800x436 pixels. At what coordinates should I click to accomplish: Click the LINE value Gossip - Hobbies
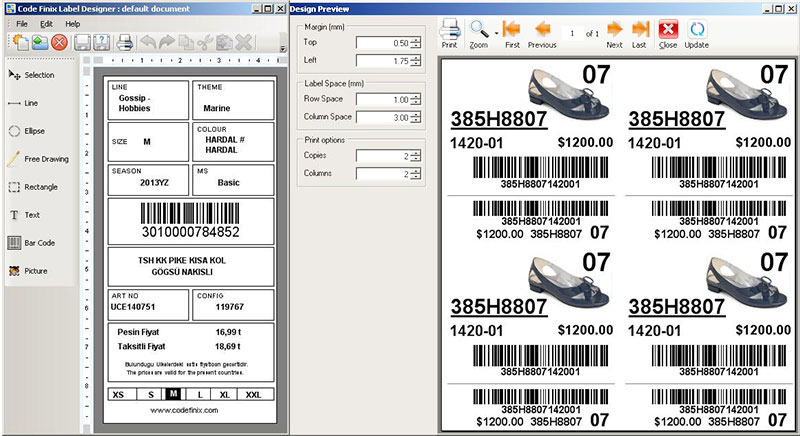[x=135, y=103]
